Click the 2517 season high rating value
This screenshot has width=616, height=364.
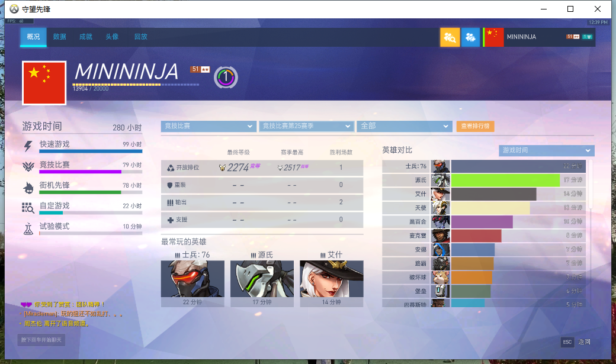click(x=293, y=167)
